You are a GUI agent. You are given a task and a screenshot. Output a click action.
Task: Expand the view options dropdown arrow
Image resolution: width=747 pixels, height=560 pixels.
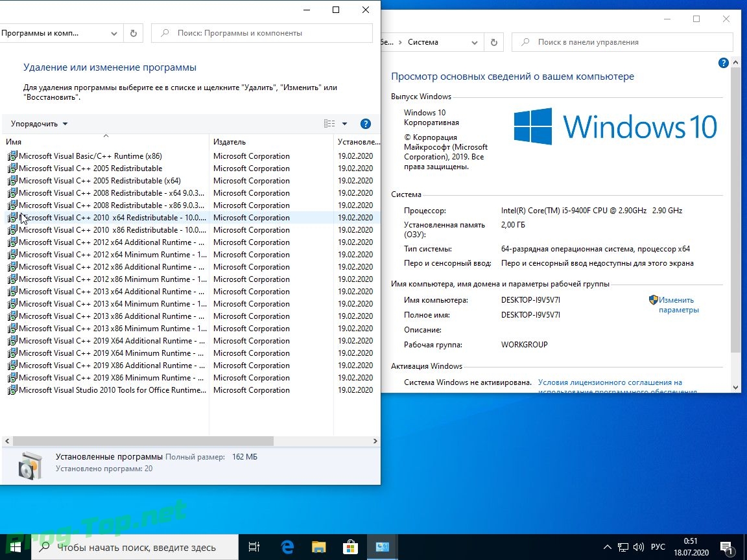click(x=344, y=124)
